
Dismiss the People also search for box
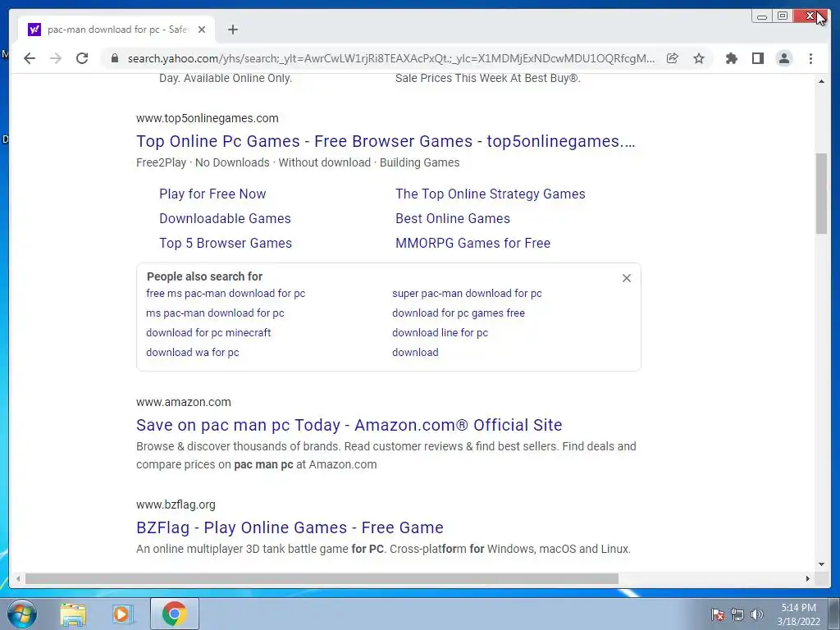coord(626,278)
